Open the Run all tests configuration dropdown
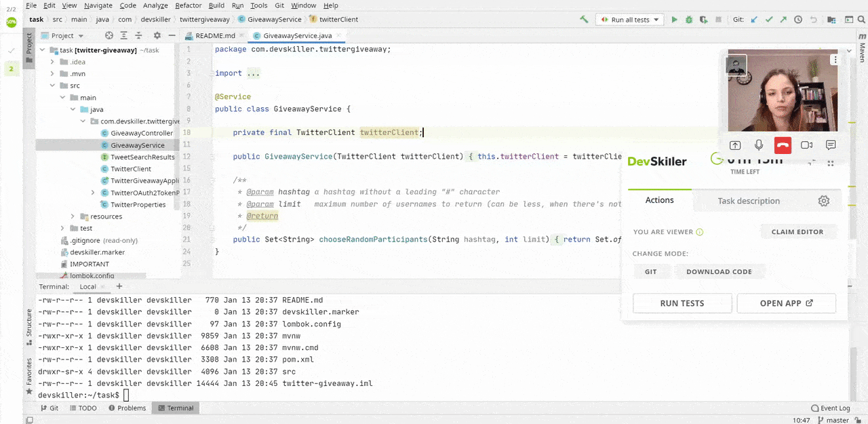The height and width of the screenshot is (424, 868). tap(654, 19)
